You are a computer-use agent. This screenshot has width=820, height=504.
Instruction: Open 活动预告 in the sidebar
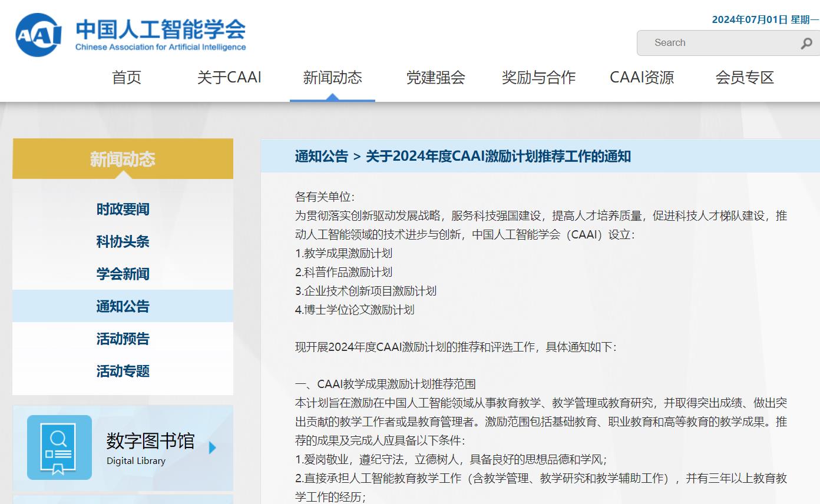click(x=123, y=339)
